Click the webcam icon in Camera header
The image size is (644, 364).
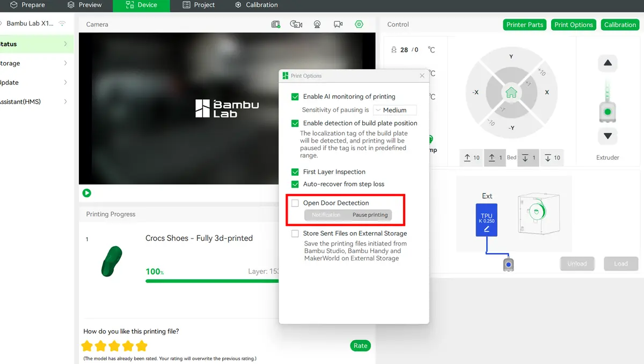pos(317,24)
